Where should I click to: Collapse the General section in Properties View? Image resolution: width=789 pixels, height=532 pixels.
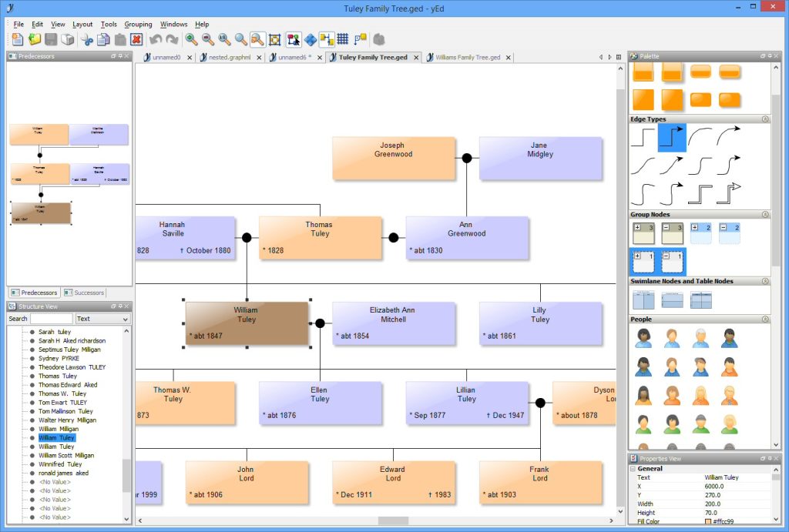click(x=632, y=469)
